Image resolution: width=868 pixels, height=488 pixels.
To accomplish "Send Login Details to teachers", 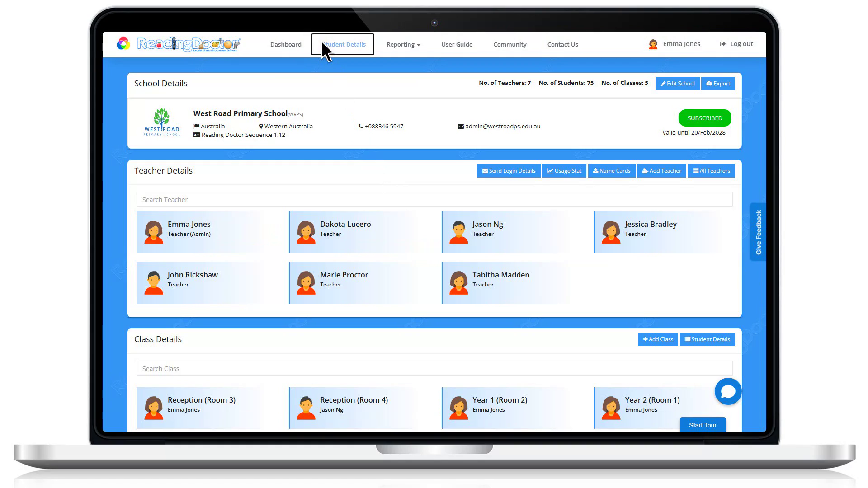I will click(x=509, y=171).
